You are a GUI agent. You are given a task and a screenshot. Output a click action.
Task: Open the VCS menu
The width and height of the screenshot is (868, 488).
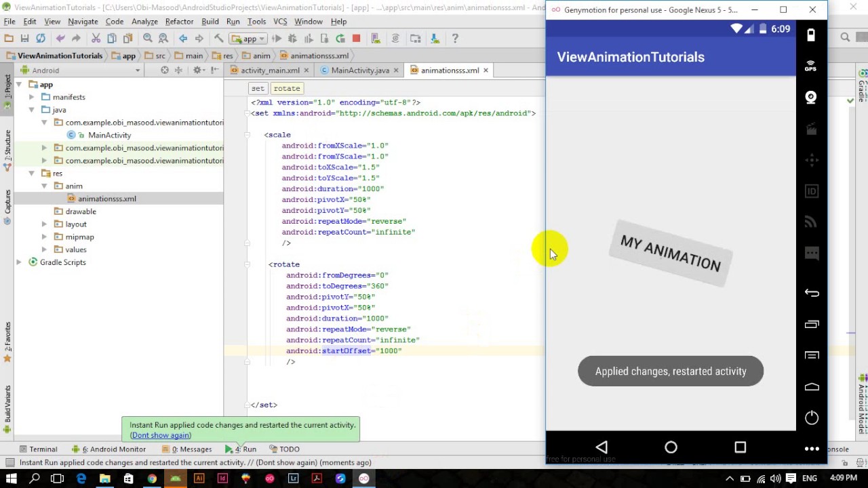[280, 22]
